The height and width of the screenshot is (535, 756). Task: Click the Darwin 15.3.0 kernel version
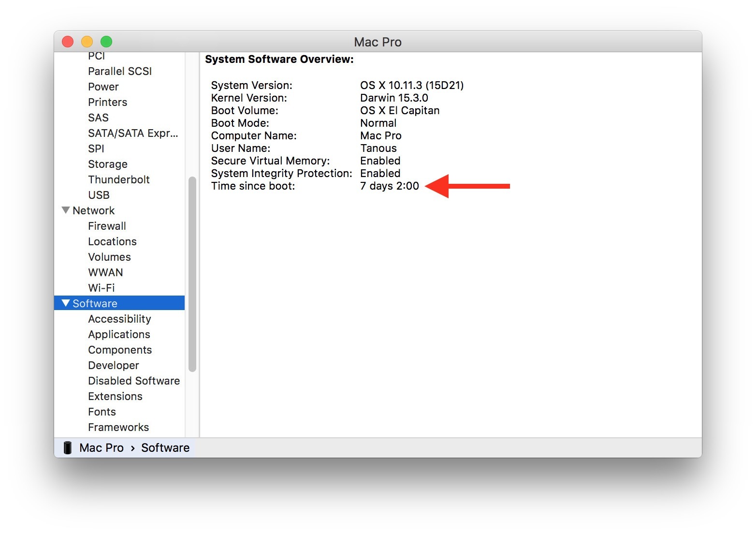(x=394, y=98)
